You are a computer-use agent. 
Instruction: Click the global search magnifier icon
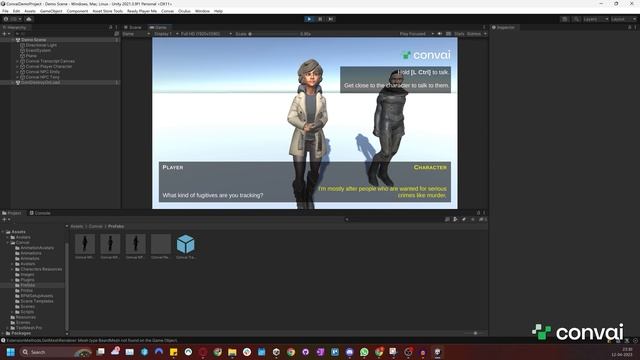pyautogui.click(x=576, y=19)
